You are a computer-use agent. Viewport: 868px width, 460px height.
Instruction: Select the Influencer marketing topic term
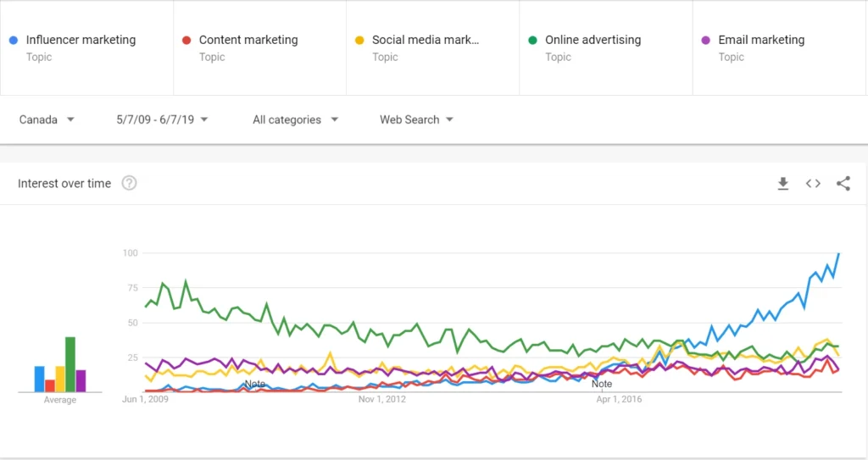(x=81, y=40)
